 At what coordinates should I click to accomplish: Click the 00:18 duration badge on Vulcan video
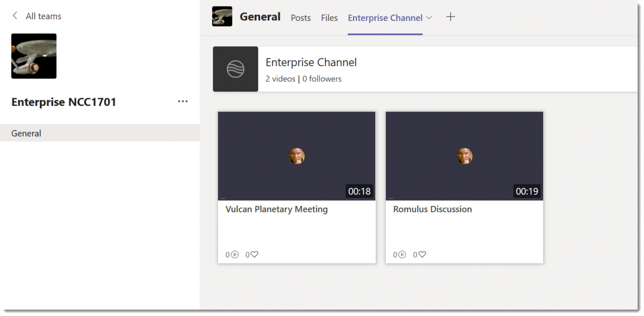360,191
